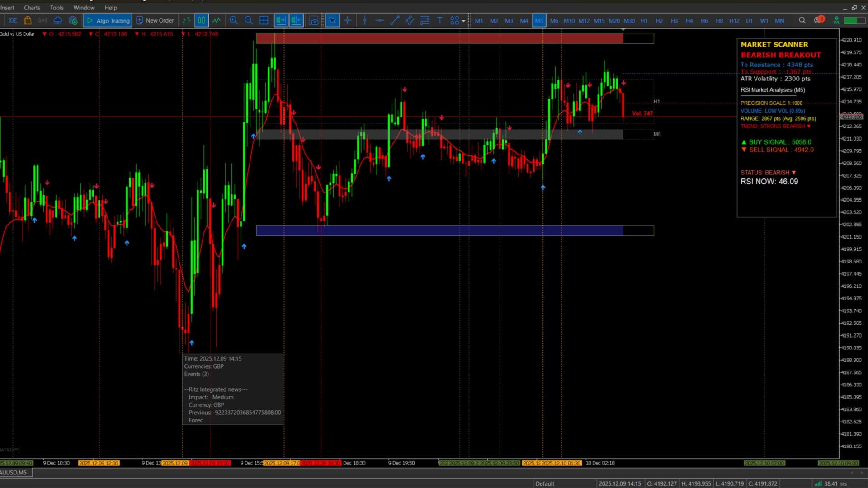Toggle candlestick chart mode

click(202, 20)
